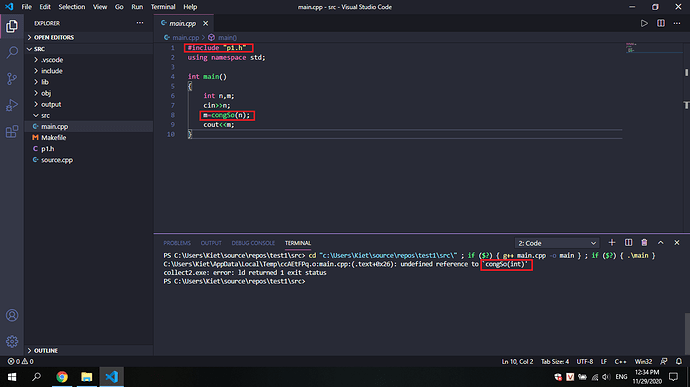Open notifications bell in status bar
The height and width of the screenshot is (387, 690).
679,361
